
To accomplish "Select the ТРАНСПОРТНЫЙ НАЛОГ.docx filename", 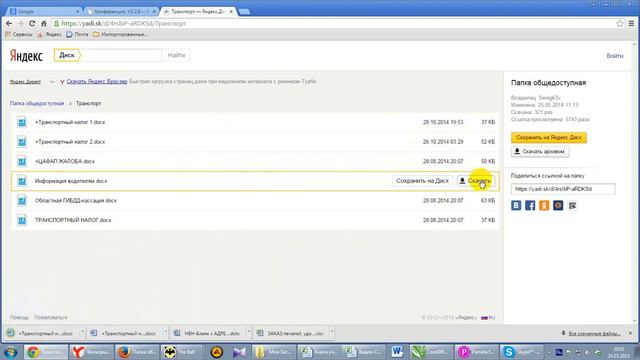I will coord(73,220).
